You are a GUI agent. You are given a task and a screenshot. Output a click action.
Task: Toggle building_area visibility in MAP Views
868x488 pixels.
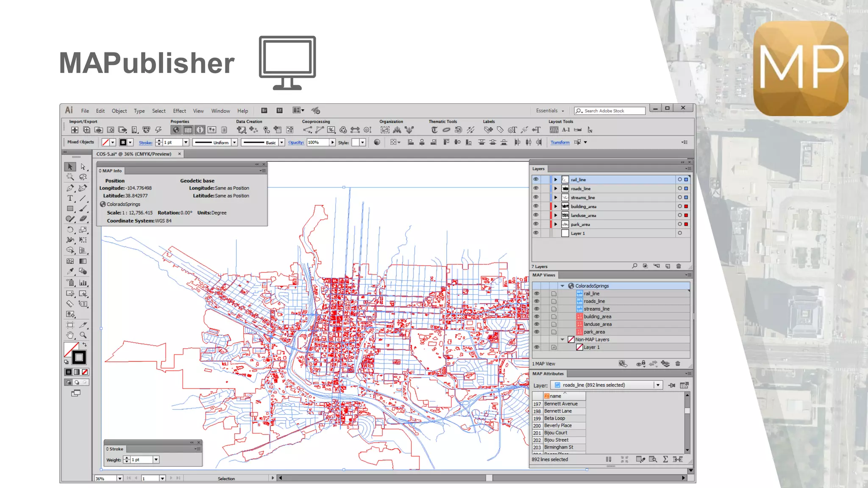click(537, 316)
